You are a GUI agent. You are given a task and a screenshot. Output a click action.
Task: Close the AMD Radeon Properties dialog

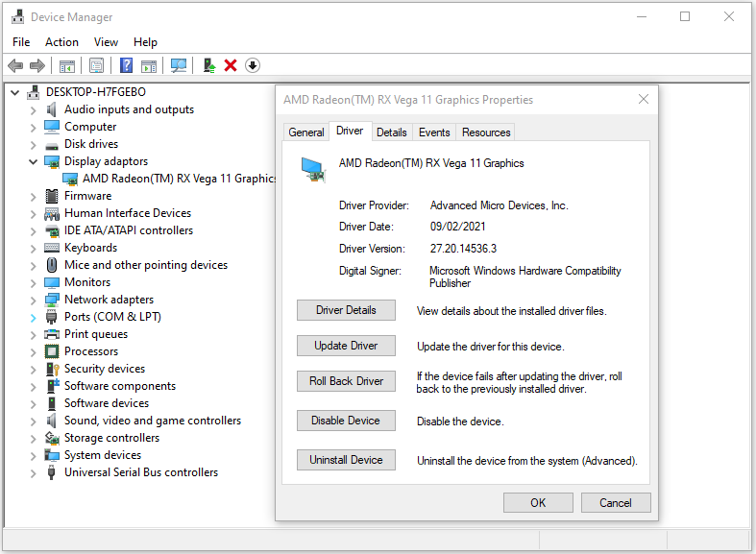coord(644,99)
